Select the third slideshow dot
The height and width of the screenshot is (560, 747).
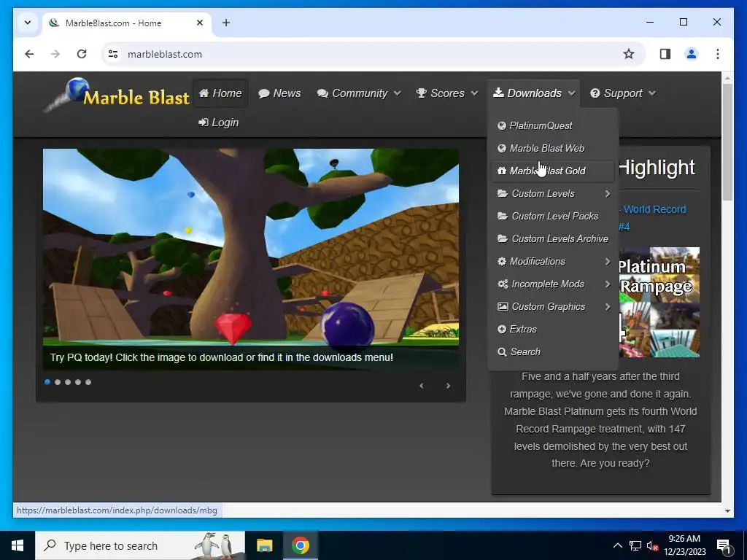tap(68, 382)
